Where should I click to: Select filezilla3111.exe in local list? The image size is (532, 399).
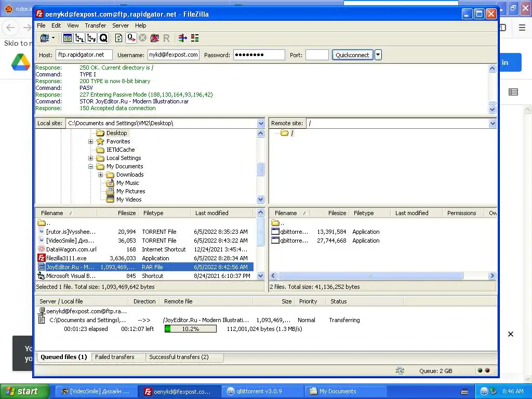click(145, 258)
